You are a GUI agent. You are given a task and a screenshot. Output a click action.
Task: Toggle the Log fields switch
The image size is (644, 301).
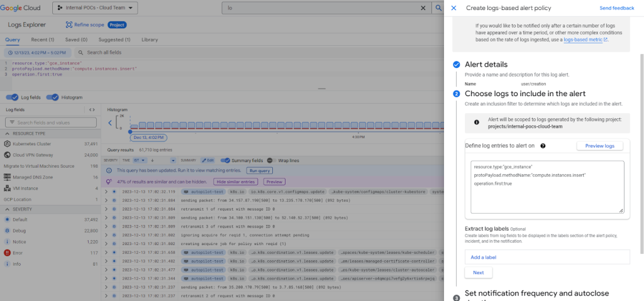tap(13, 97)
